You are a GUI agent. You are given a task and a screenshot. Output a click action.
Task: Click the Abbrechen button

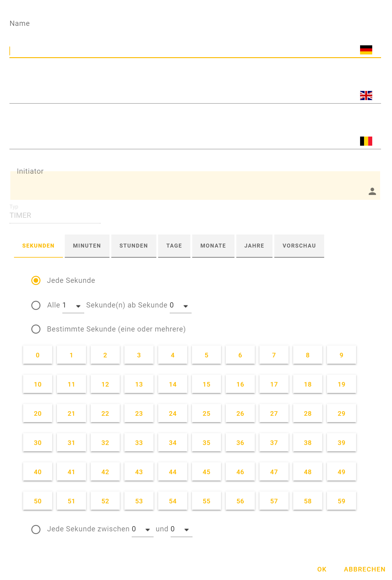pyautogui.click(x=364, y=569)
